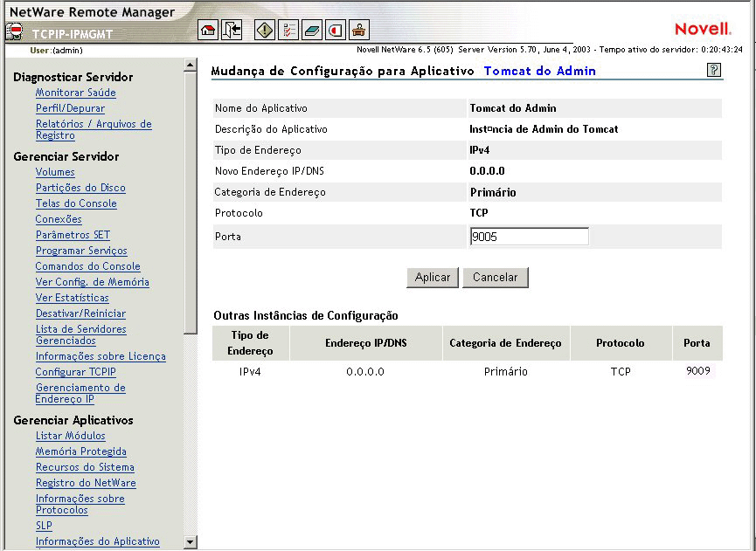
Task: Click the teal book icon
Action: point(312,31)
